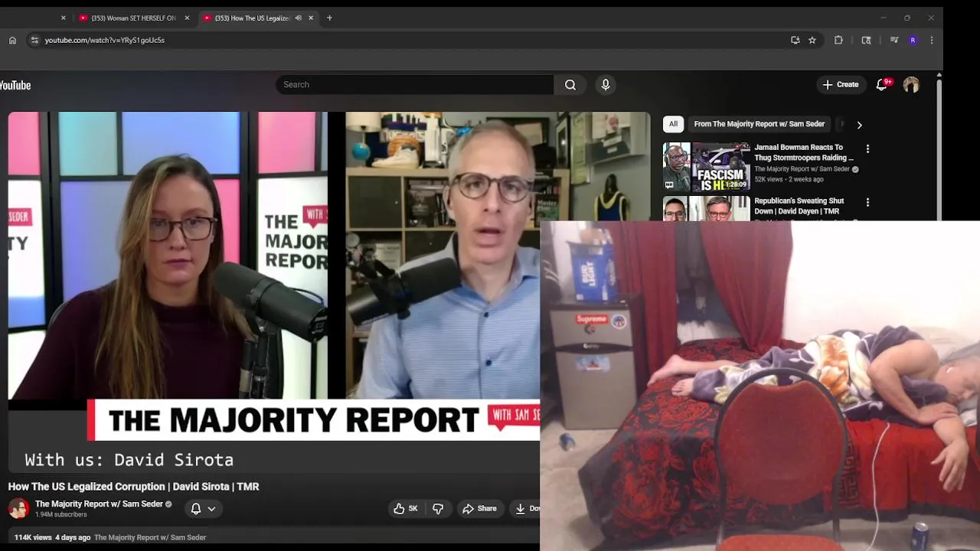Close the leftmost untitled browser tab
Screen dimensions: 980x551
click(x=63, y=18)
